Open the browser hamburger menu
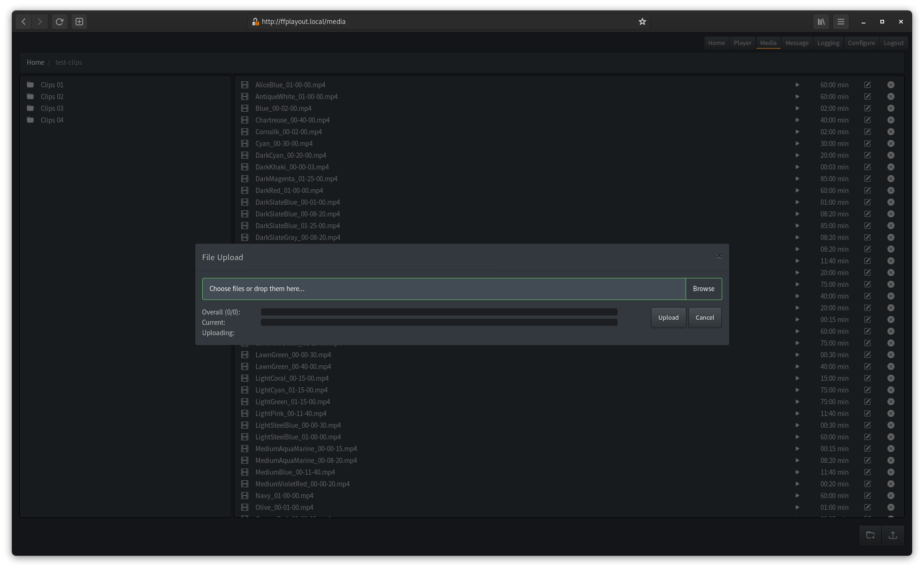Screen dimensions: 924x569 click(x=840, y=22)
